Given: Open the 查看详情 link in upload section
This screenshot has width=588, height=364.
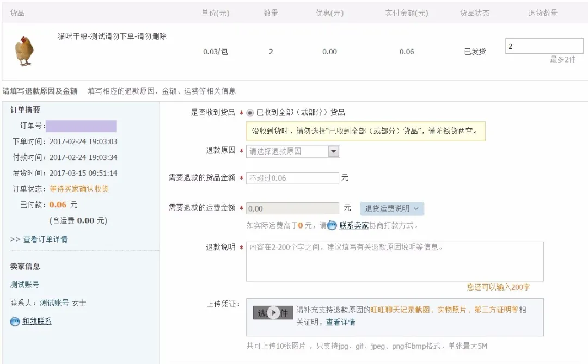Looking at the screenshot, I should pyautogui.click(x=340, y=322).
